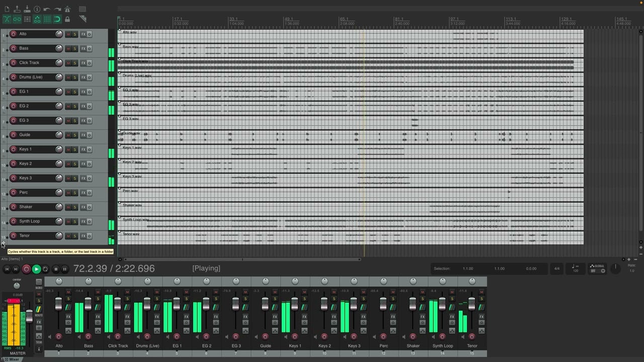Solo the Bass track in track panel

pyautogui.click(x=75, y=49)
